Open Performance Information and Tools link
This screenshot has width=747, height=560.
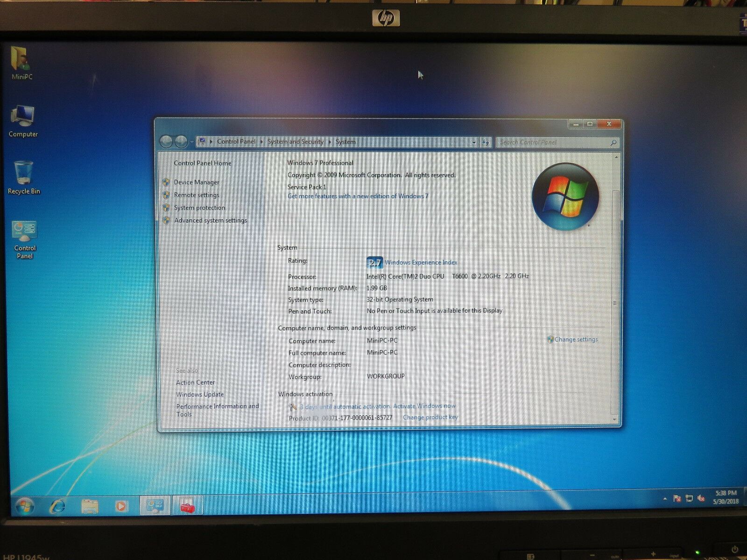[x=217, y=410]
